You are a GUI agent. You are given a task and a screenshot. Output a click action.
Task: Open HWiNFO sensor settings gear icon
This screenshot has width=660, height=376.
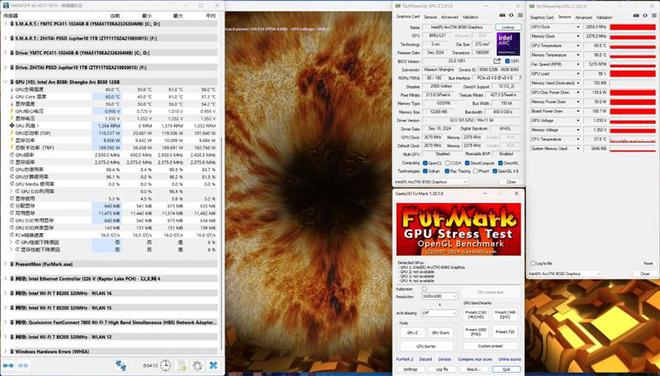[197, 365]
